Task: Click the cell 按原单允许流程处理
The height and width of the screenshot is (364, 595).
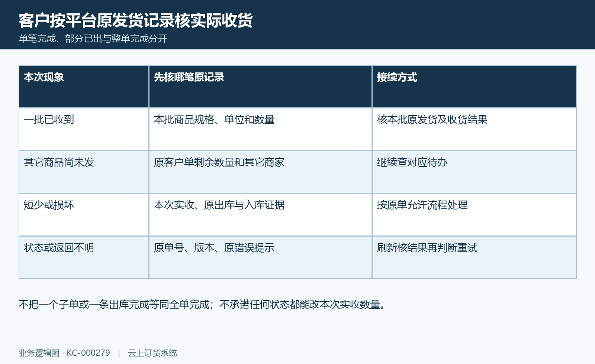Action: [474, 215]
